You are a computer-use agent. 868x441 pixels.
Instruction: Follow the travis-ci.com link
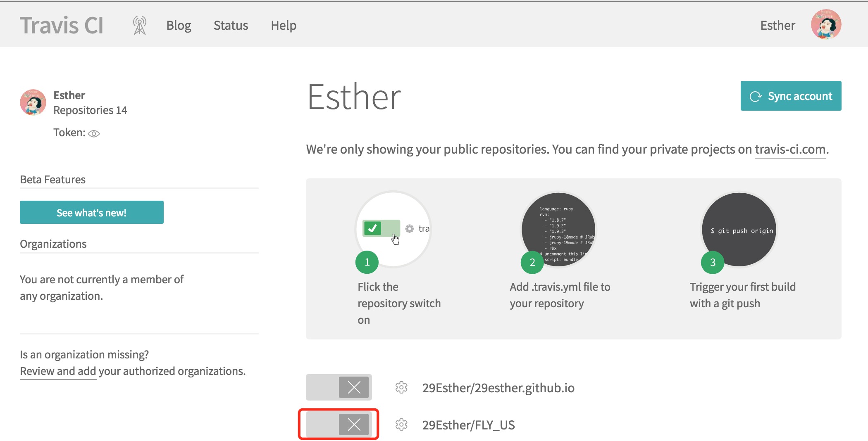[x=790, y=149]
